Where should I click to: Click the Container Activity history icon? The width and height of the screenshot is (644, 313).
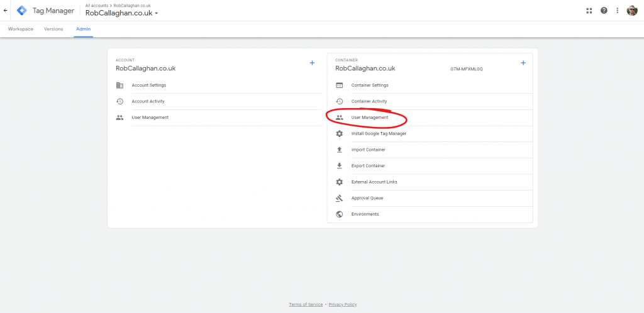339,101
